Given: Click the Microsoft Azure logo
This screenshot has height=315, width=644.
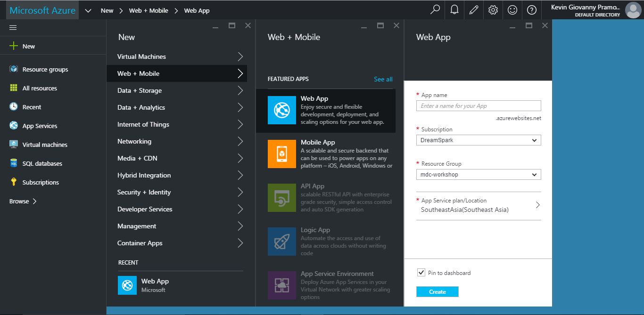Looking at the screenshot, I should point(42,10).
